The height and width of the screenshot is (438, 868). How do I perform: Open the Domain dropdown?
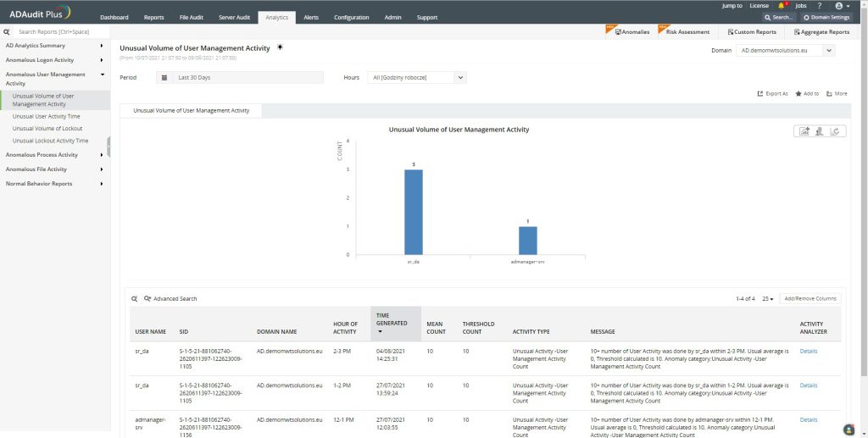pos(784,51)
